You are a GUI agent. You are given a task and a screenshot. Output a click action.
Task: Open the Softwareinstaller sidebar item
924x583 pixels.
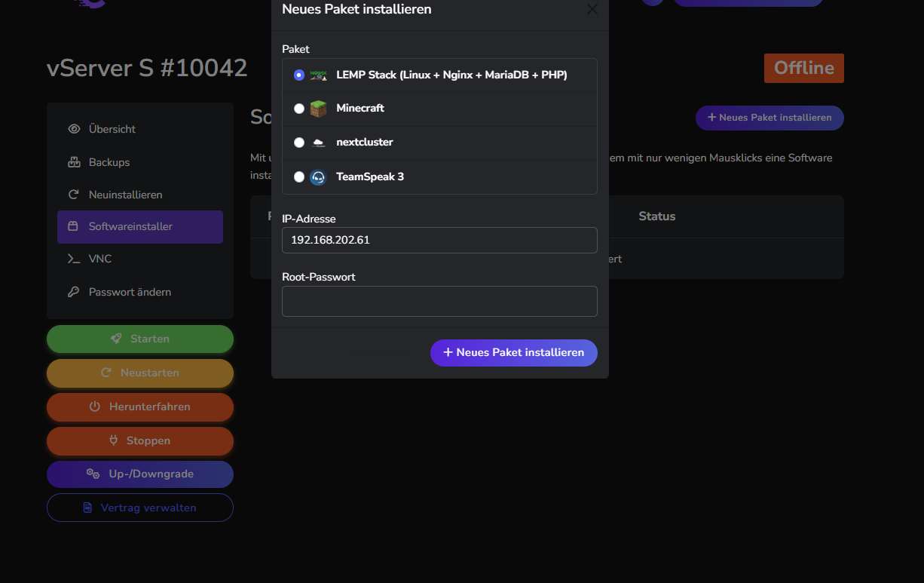click(x=140, y=226)
